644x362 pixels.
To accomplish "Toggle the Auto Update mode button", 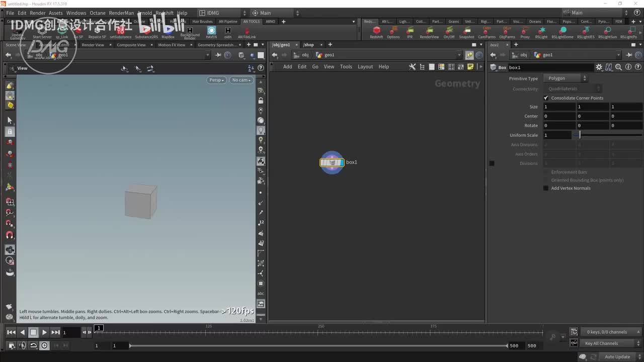I will pyautogui.click(x=617, y=357).
